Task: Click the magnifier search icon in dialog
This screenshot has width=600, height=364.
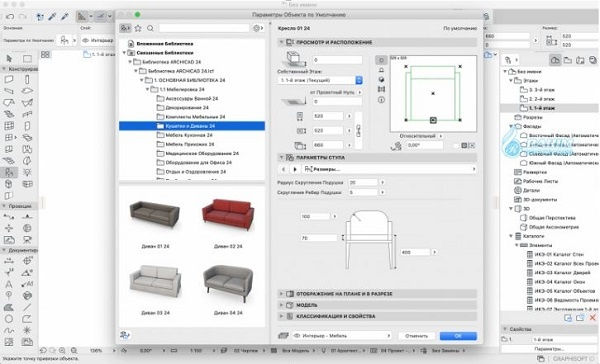Action: pos(150,28)
